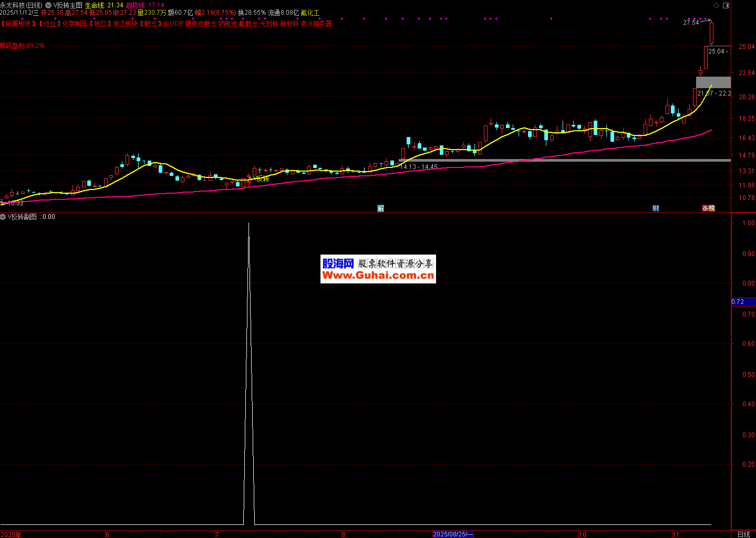Click the 27.54 high price annotation

(691, 23)
